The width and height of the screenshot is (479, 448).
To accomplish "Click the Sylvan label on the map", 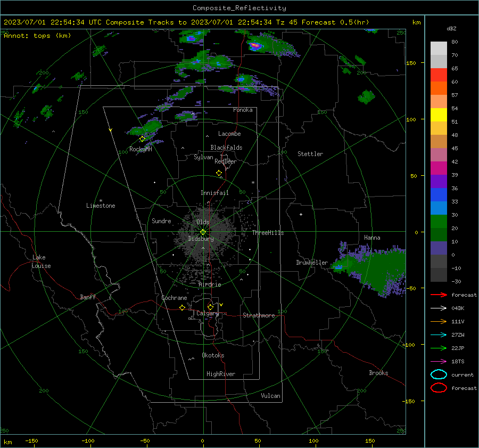I will coord(203,157).
